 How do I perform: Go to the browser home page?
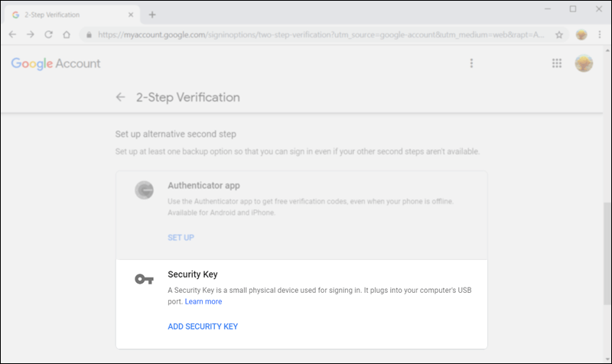pyautogui.click(x=67, y=34)
